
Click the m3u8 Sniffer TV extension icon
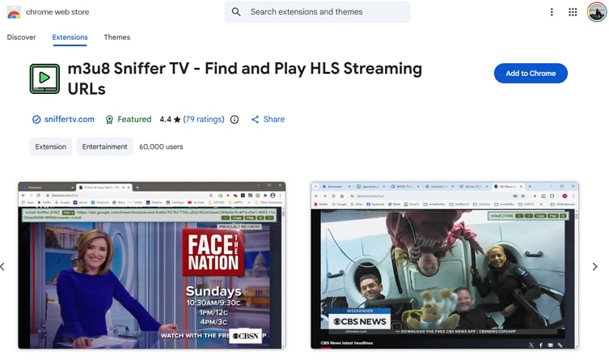click(x=44, y=78)
